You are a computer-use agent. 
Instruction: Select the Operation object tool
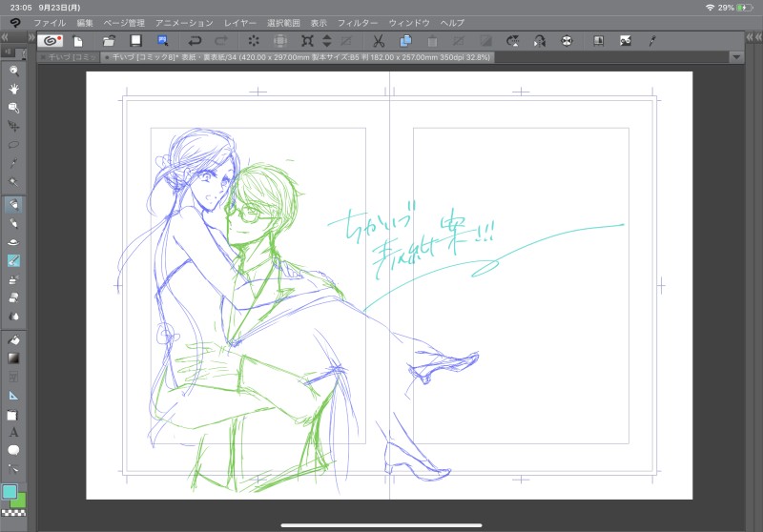13,108
